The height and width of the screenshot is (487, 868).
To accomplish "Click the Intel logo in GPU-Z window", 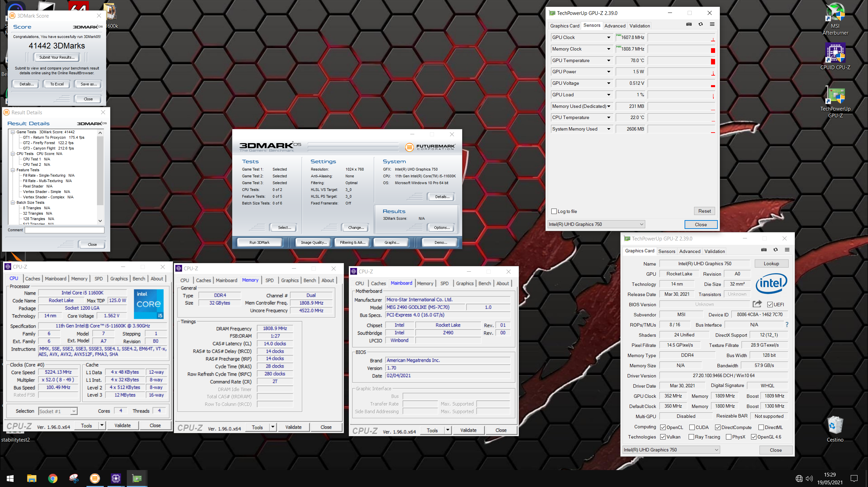I will (x=771, y=284).
